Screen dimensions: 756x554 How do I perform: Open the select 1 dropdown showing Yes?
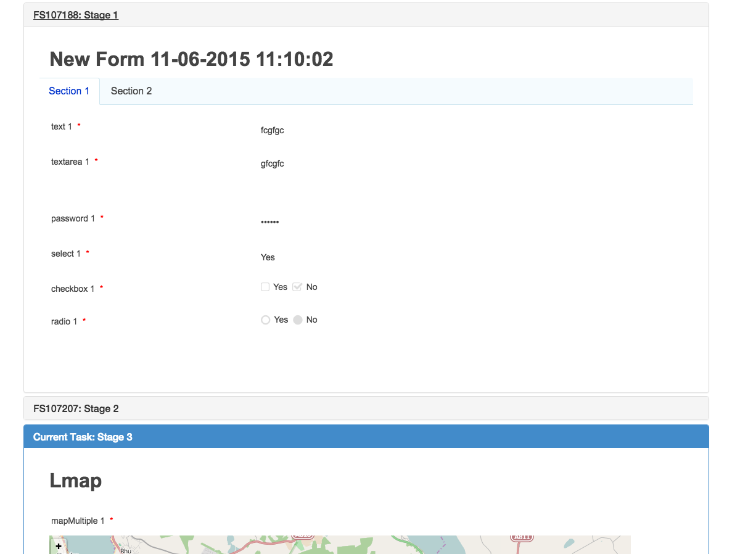pos(268,257)
